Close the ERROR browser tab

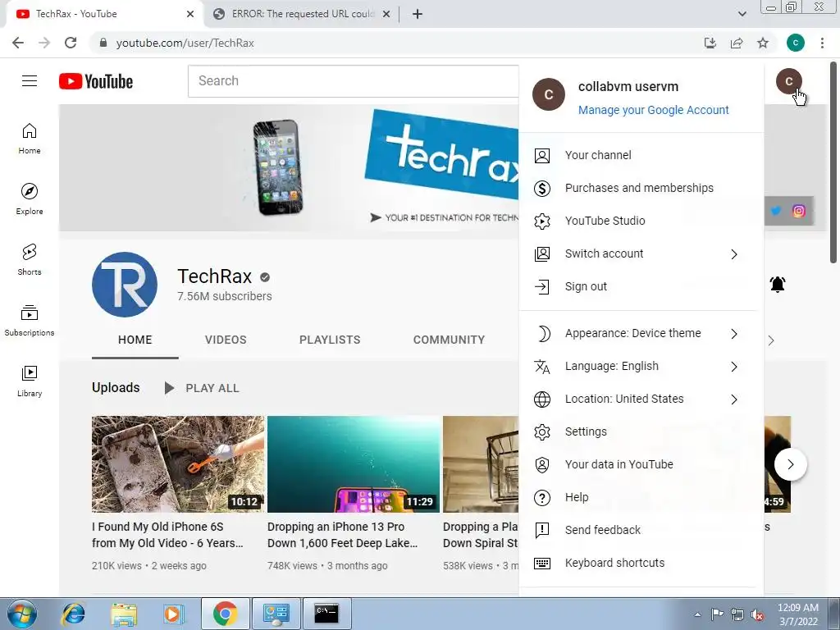[x=386, y=14]
